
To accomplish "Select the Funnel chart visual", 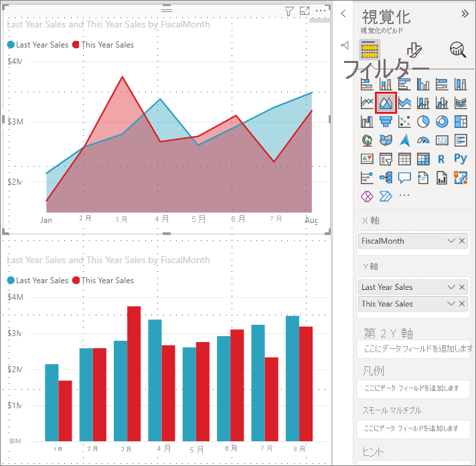I will click(x=386, y=122).
